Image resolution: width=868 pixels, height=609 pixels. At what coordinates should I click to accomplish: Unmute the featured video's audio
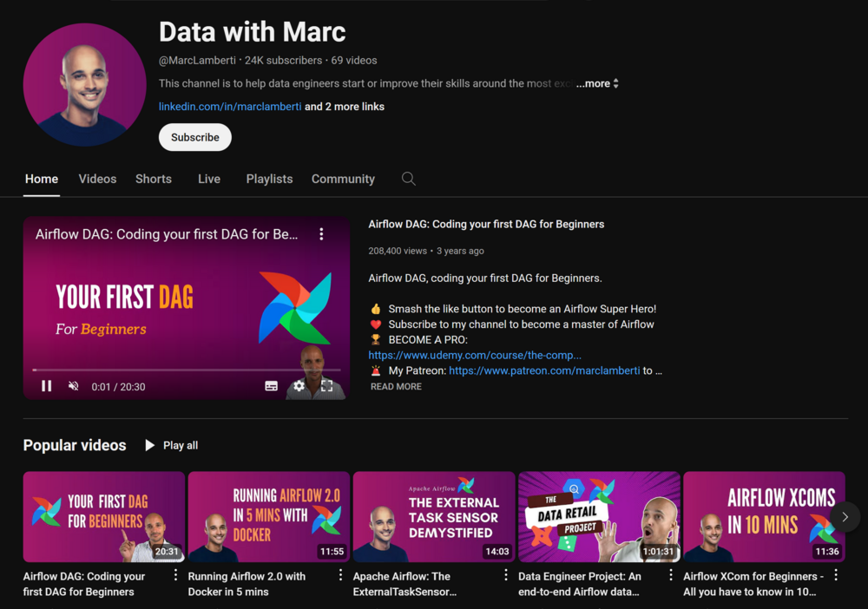point(74,386)
